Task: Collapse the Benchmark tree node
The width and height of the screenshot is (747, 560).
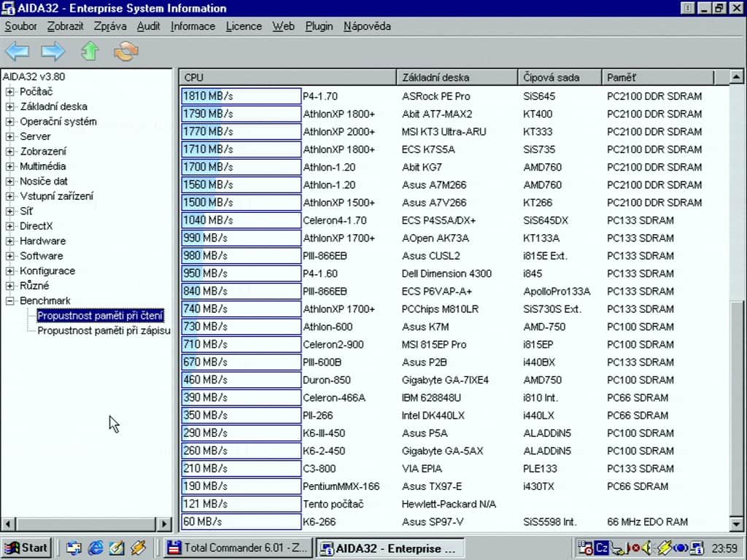Action: coord(9,300)
